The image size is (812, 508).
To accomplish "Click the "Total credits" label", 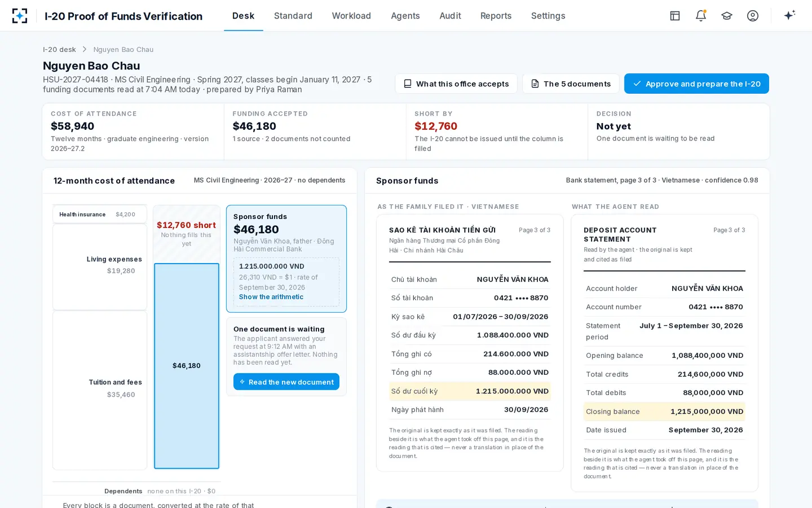I will pyautogui.click(x=607, y=374).
